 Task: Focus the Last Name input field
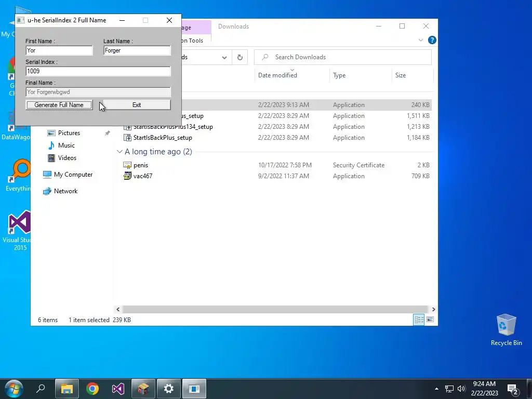(137, 50)
